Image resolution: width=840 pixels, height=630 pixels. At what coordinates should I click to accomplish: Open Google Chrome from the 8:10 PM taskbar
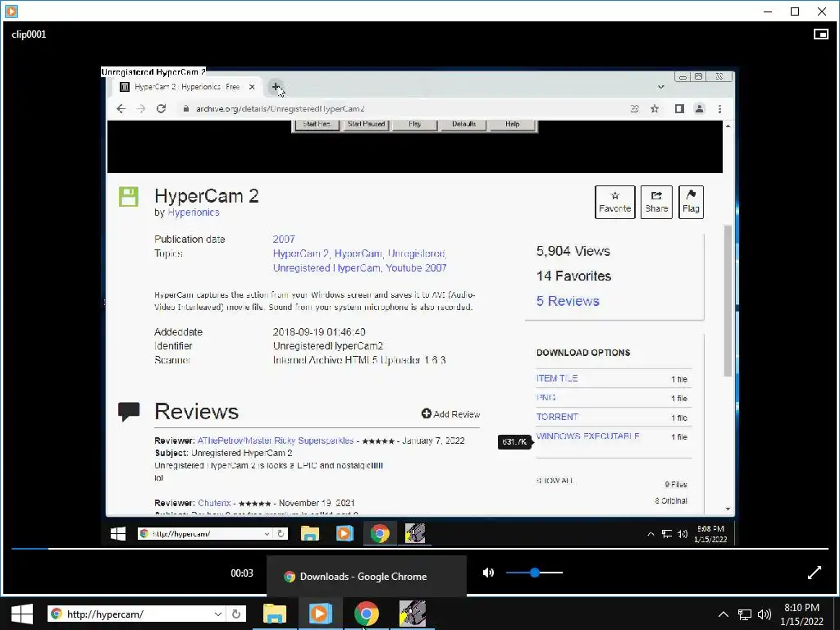367,614
